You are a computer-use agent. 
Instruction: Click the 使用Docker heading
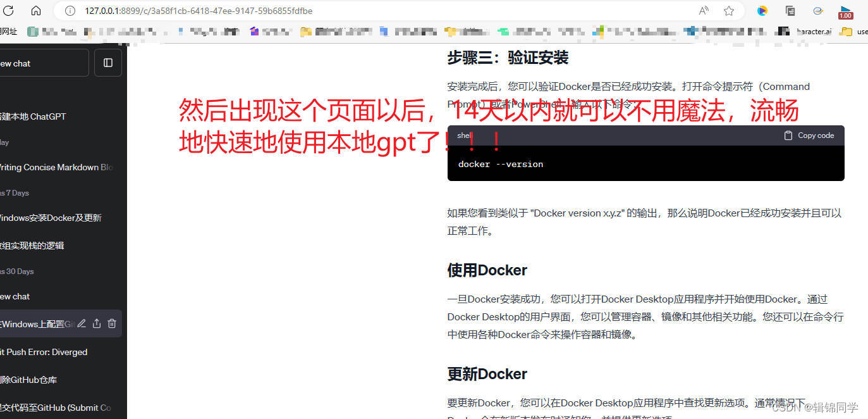(x=487, y=270)
